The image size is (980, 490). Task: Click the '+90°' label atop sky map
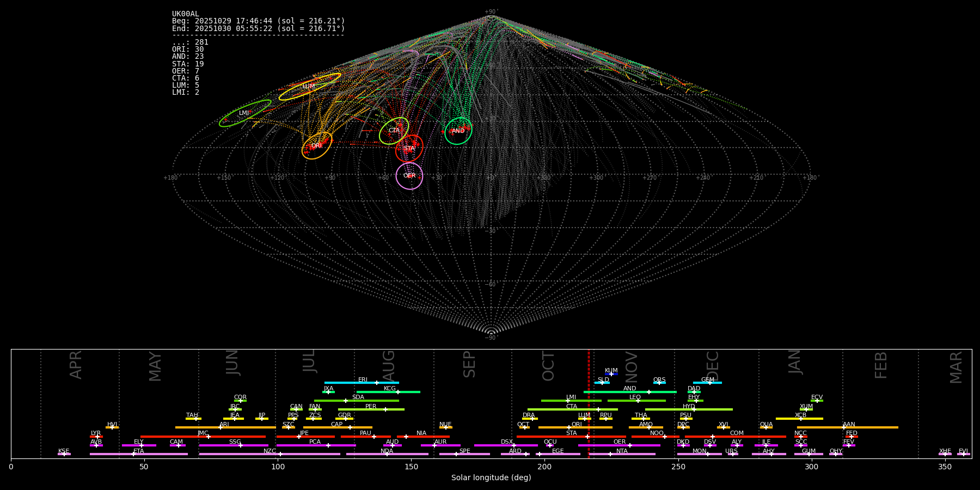[491, 11]
